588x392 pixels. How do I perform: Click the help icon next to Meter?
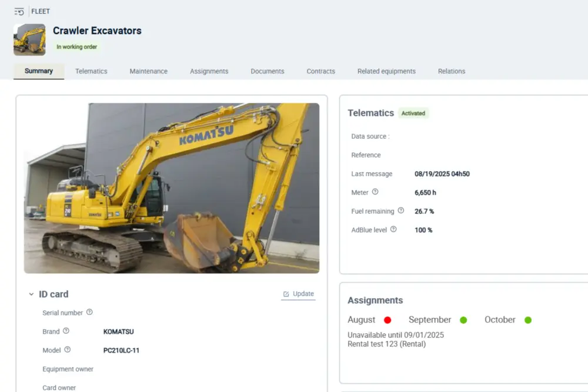[x=375, y=192]
